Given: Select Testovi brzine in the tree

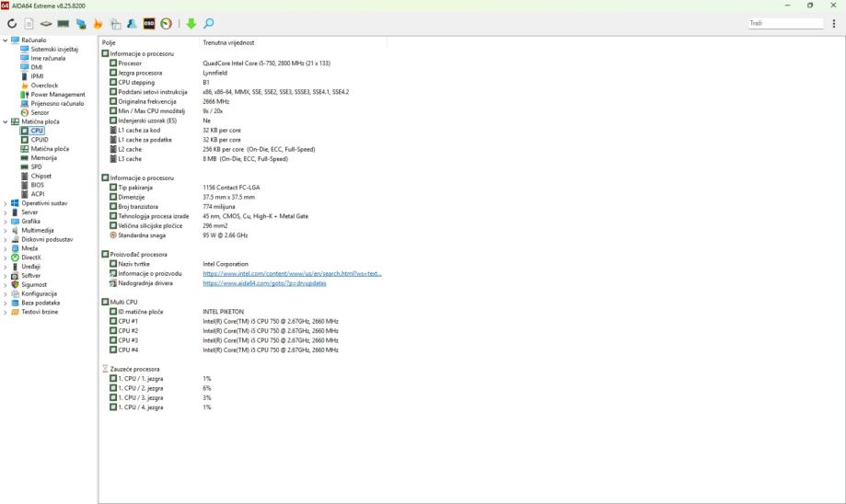Looking at the screenshot, I should tap(35, 312).
